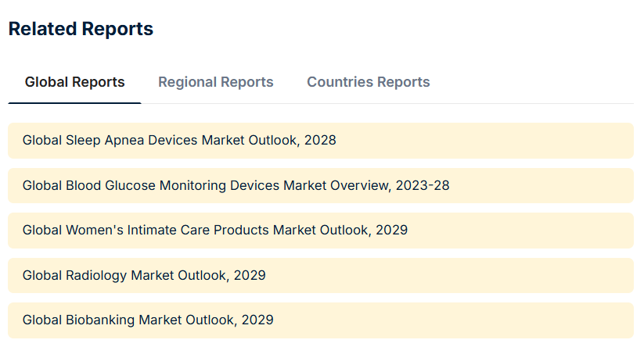View Women's Intimate Care Products Market Outlook
The image size is (644, 347).
click(x=321, y=230)
